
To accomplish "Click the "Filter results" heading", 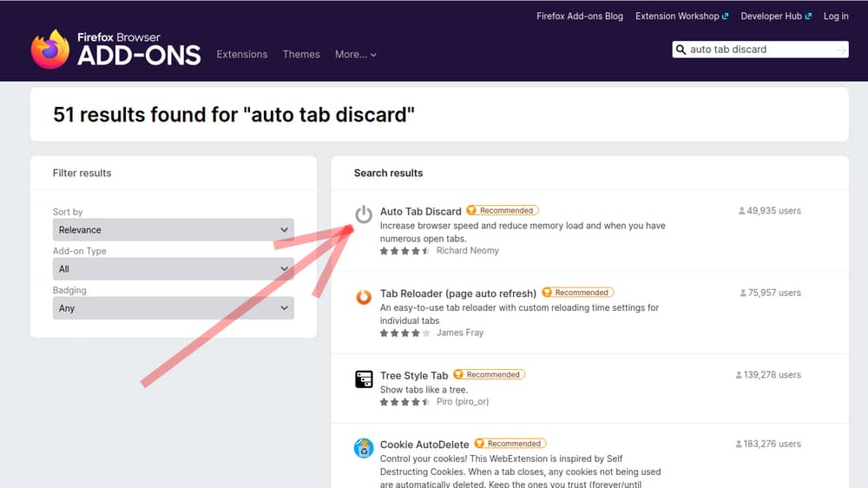I will [82, 173].
